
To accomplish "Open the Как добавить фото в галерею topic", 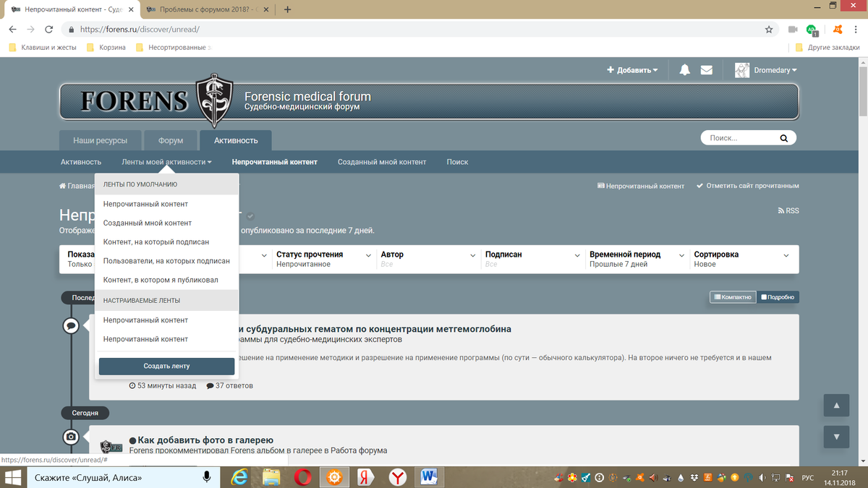I will [x=205, y=440].
